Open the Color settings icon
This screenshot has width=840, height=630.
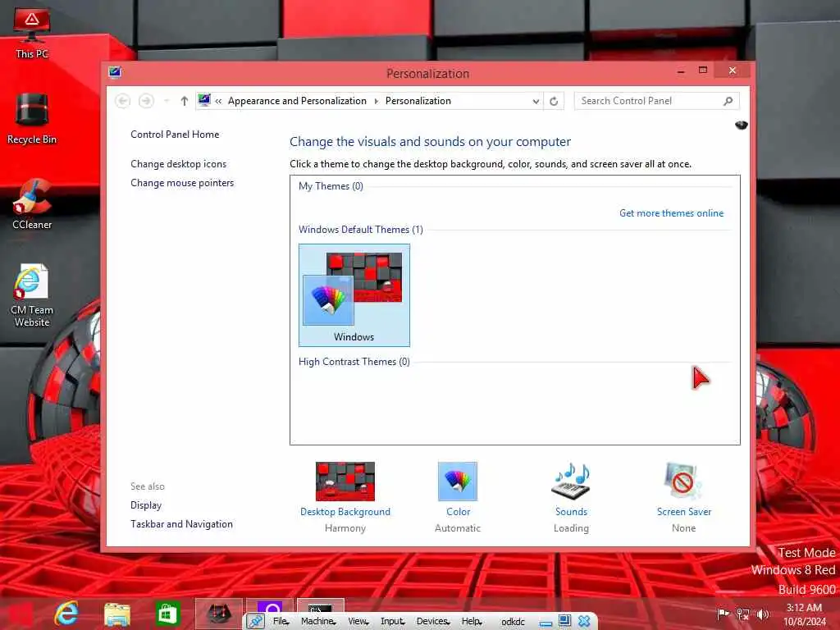[x=458, y=481]
